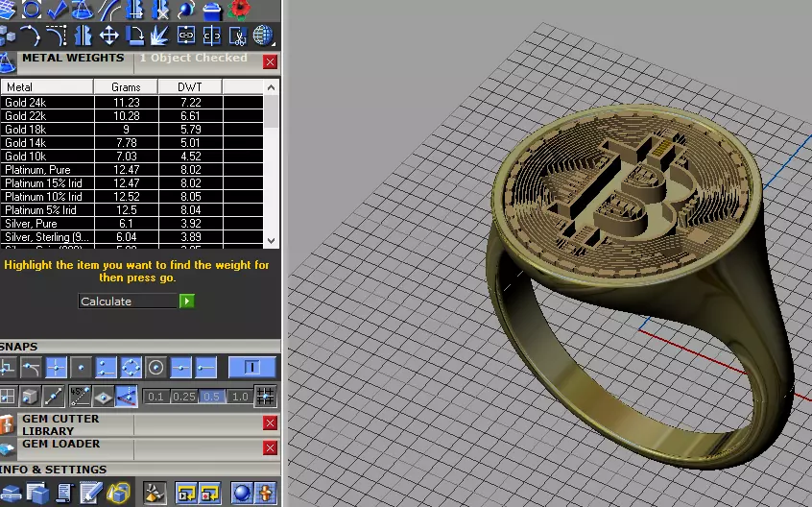The height and width of the screenshot is (507, 812).
Task: Open the scroll document icon
Action: point(64,493)
